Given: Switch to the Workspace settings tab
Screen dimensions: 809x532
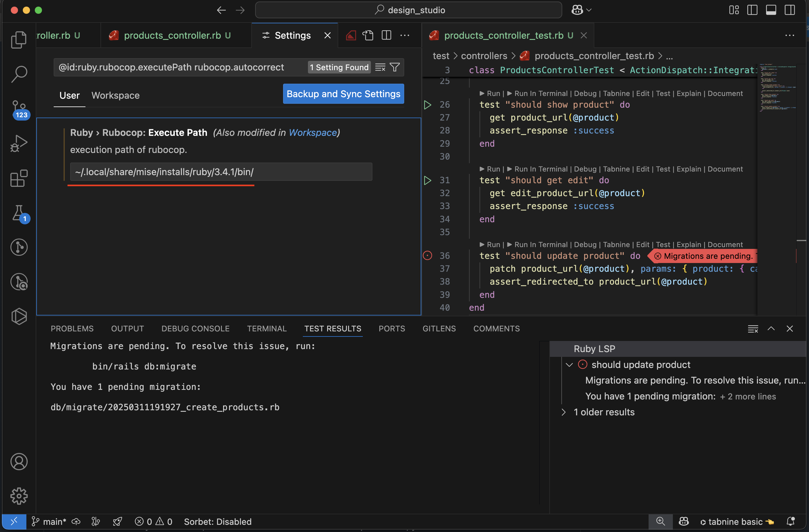Looking at the screenshot, I should pos(115,96).
